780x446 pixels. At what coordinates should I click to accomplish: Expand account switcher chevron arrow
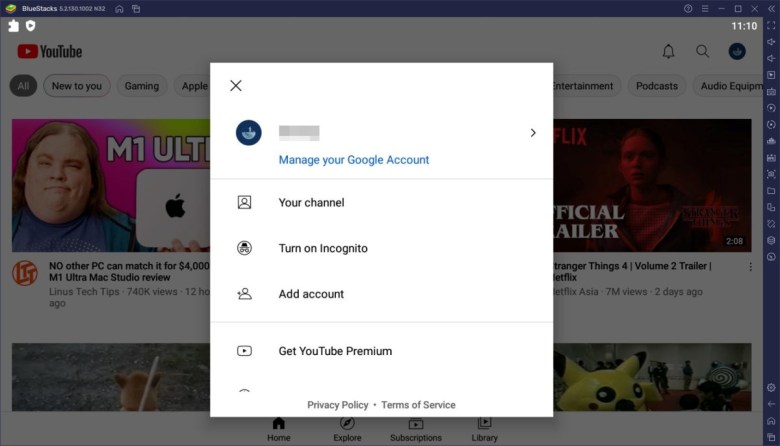[x=532, y=133]
